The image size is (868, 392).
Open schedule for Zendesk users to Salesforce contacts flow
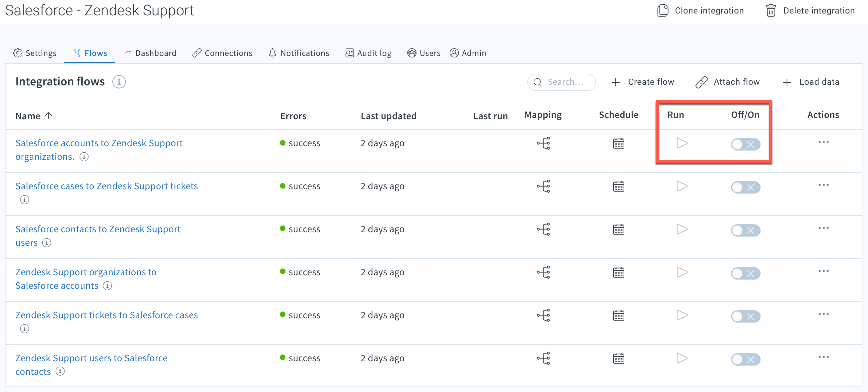(x=619, y=358)
